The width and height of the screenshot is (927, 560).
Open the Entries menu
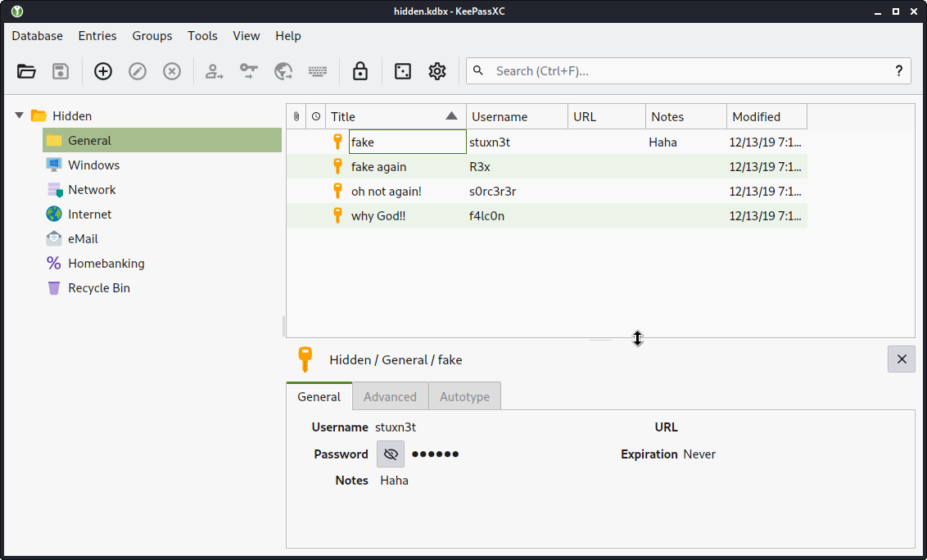coord(97,36)
